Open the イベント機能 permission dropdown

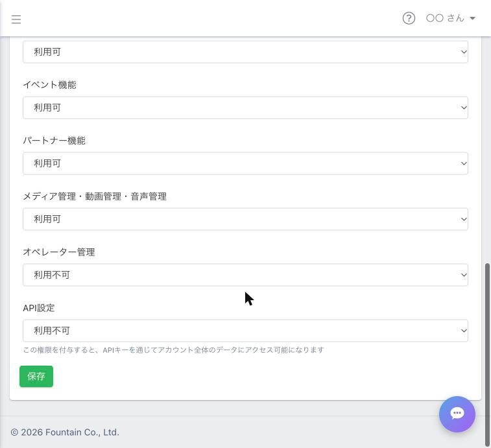pos(245,108)
